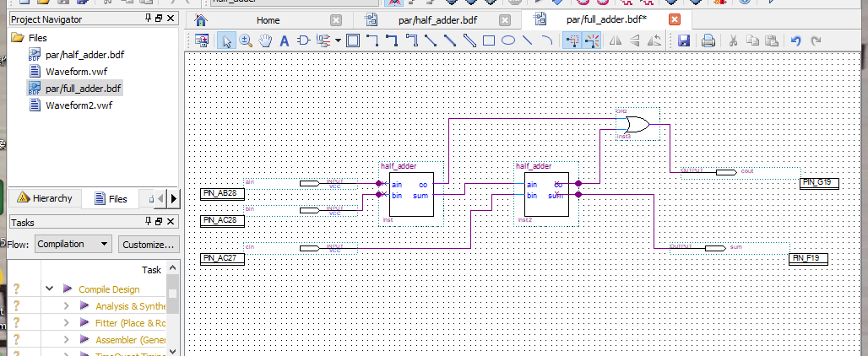This screenshot has width=868, height=356.
Task: Open the Symbol tool with gate icon
Action: (303, 40)
